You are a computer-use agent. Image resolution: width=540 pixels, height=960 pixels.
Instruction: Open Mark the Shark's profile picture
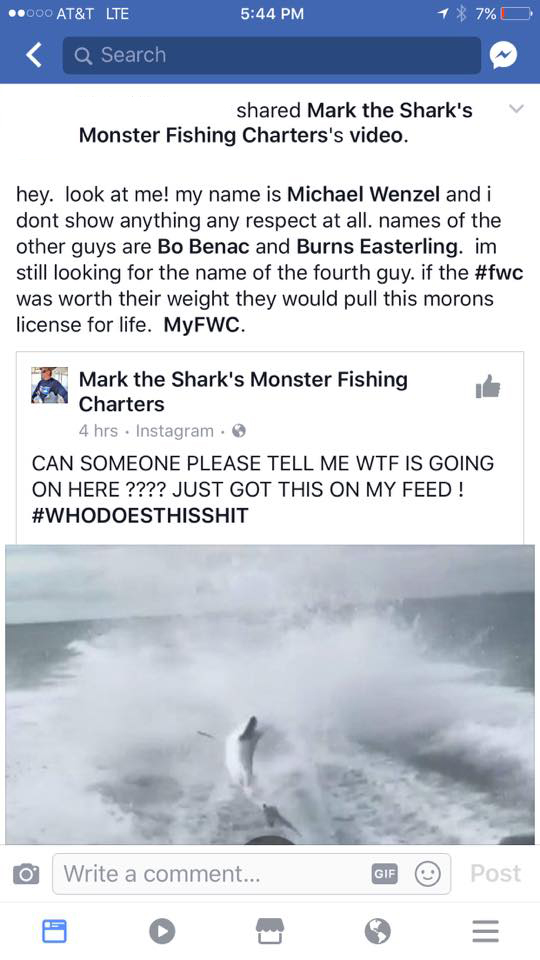click(50, 385)
